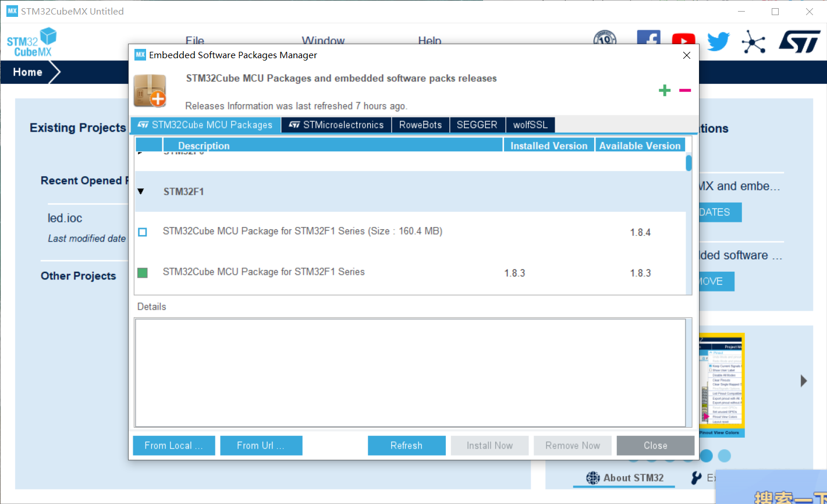Click the From Url button

(261, 445)
